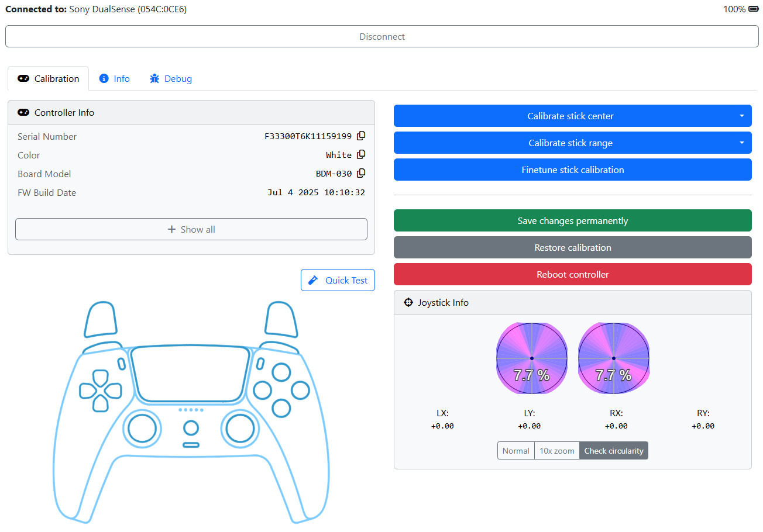This screenshot has width=763, height=532.
Task: Open Calibrate stick center dropdown arrow
Action: pyautogui.click(x=741, y=116)
